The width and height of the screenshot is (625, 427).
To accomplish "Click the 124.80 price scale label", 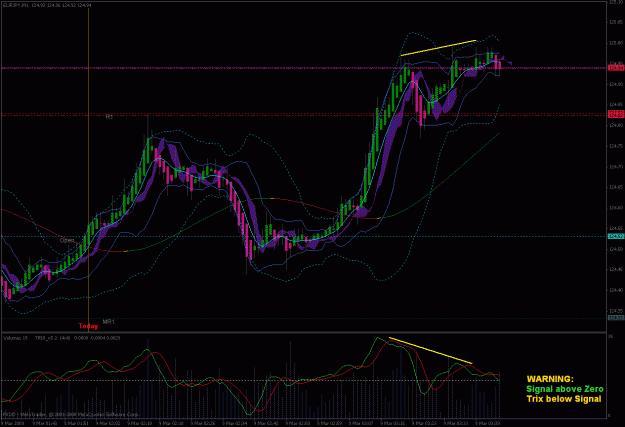I will pos(615,125).
